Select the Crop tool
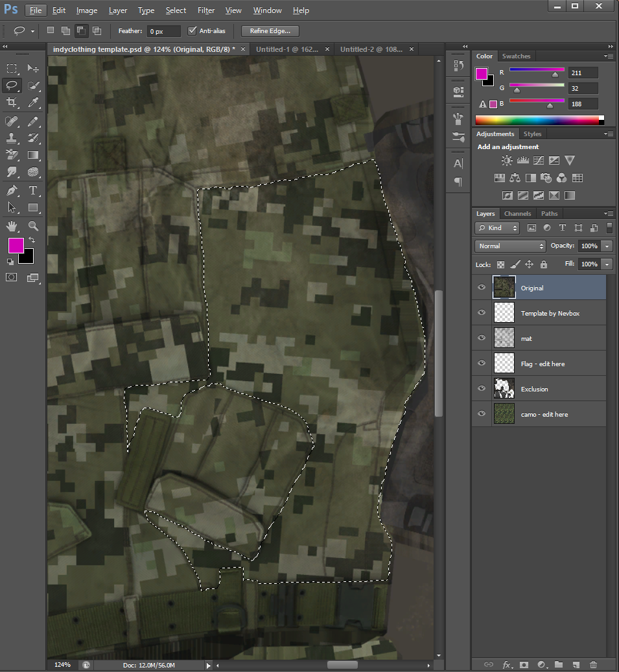The width and height of the screenshot is (619, 672). pyautogui.click(x=12, y=102)
